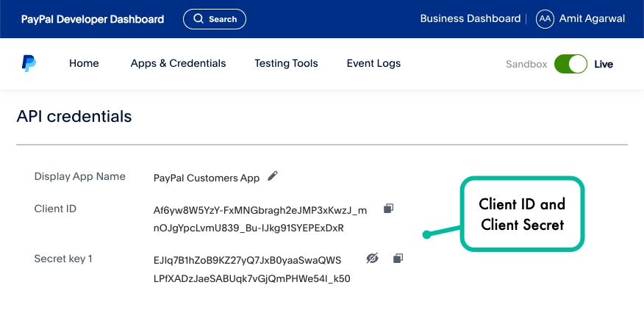This screenshot has width=644, height=321.
Task: Open the Business Dashboard link
Action: coord(471,19)
